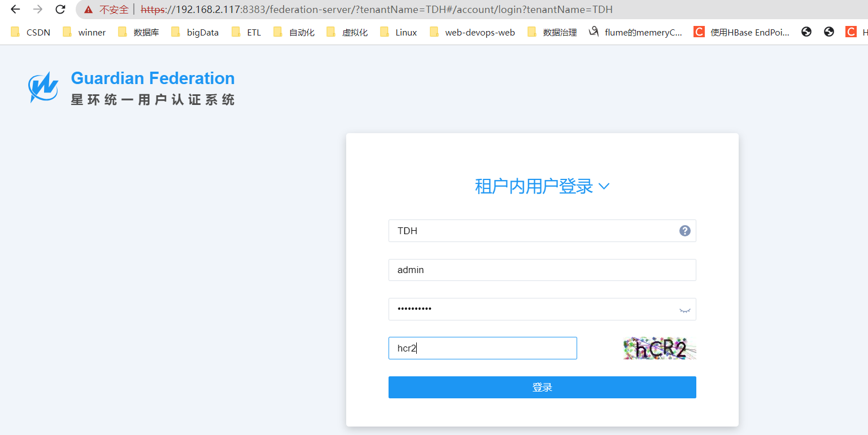Open the 数据库 bookmark folder
Viewport: 868px width, 435px height.
click(x=138, y=32)
